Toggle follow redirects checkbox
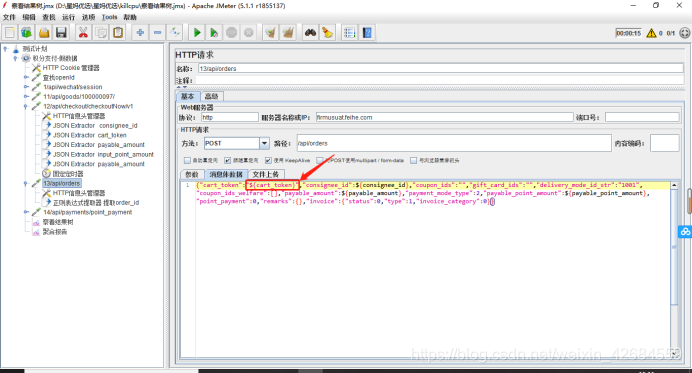Image resolution: width=692 pixels, height=373 pixels. pos(227,160)
